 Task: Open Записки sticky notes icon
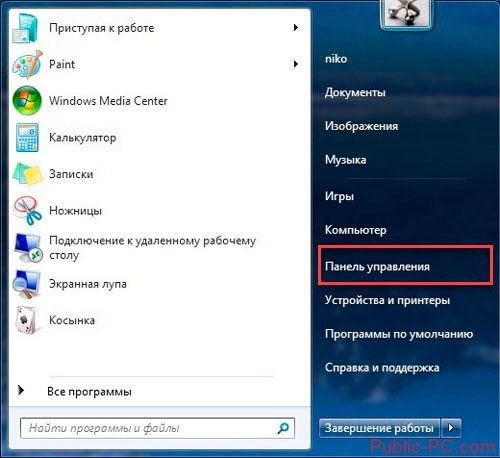click(x=27, y=174)
